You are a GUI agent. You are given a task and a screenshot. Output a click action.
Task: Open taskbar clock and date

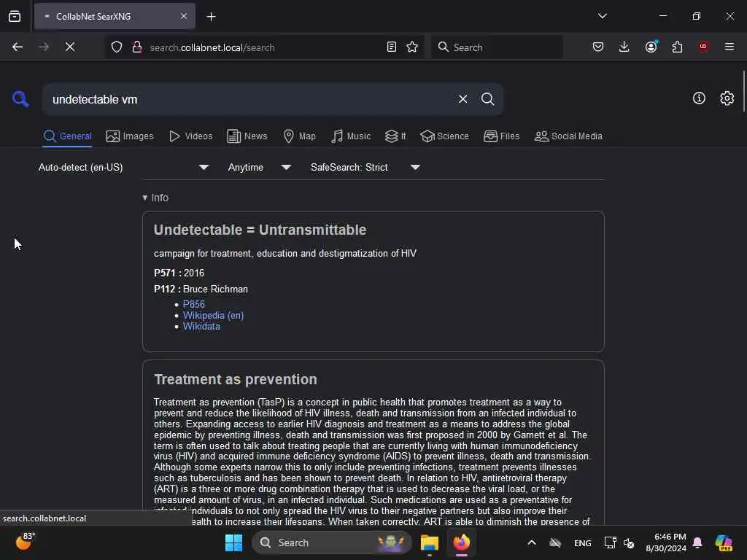666,542
